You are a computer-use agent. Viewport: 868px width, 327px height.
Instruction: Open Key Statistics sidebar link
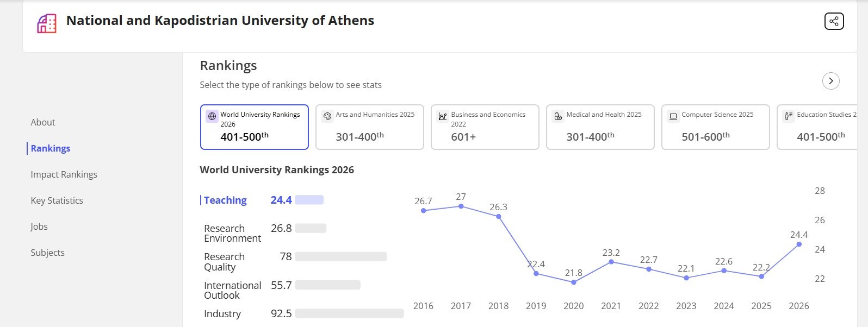tap(57, 200)
